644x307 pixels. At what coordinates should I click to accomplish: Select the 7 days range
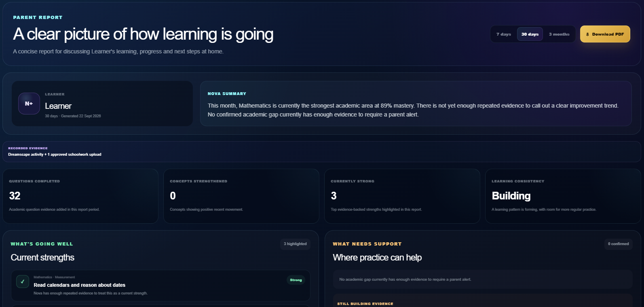coord(504,34)
